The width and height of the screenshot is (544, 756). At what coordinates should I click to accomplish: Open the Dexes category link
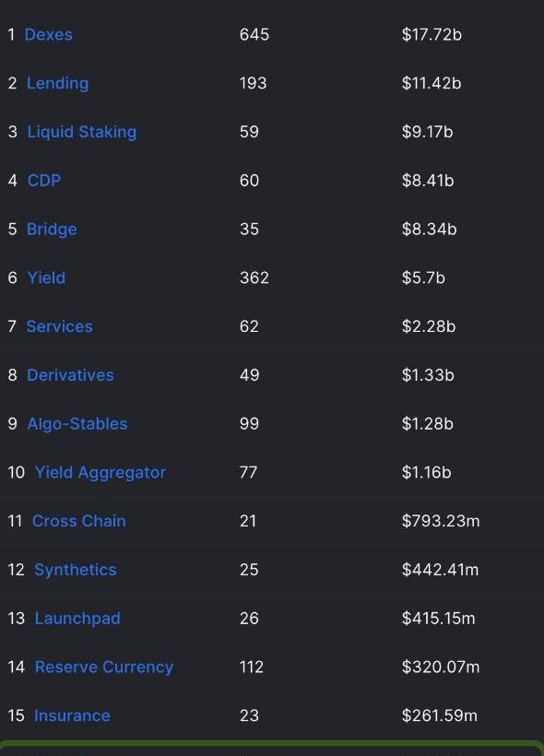tap(48, 35)
